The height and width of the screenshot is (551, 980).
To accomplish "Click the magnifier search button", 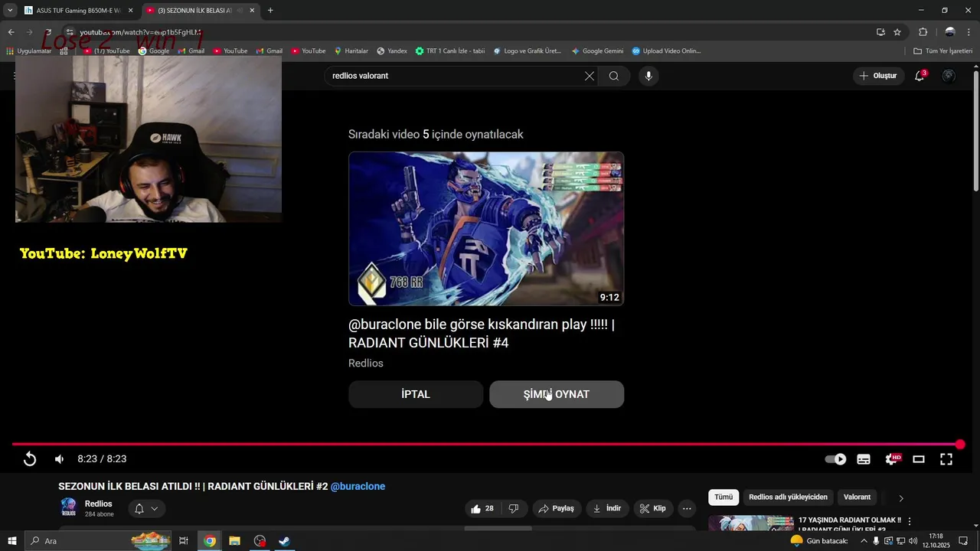I will pyautogui.click(x=614, y=76).
